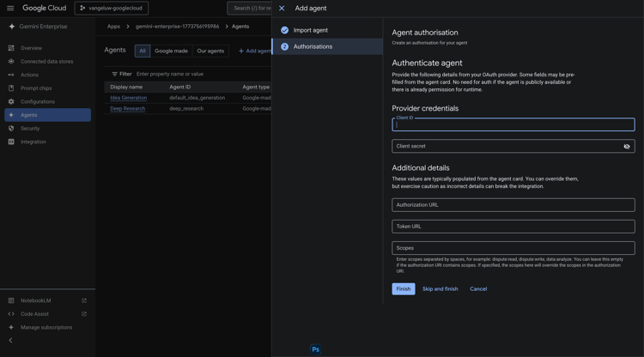Switch to the Our agents tab
The image size is (644, 357).
click(210, 51)
